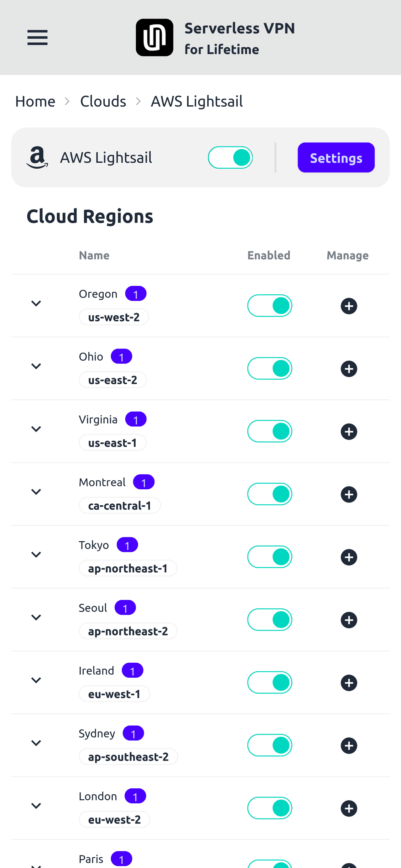Open the Clouds breadcrumb page
Image resolution: width=401 pixels, height=868 pixels.
click(x=103, y=101)
